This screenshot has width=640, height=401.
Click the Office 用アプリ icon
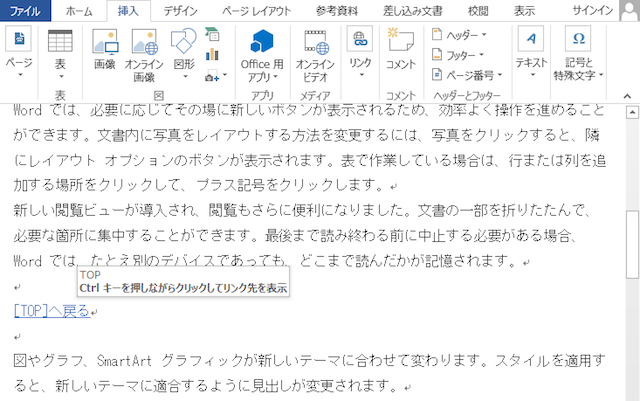click(262, 41)
